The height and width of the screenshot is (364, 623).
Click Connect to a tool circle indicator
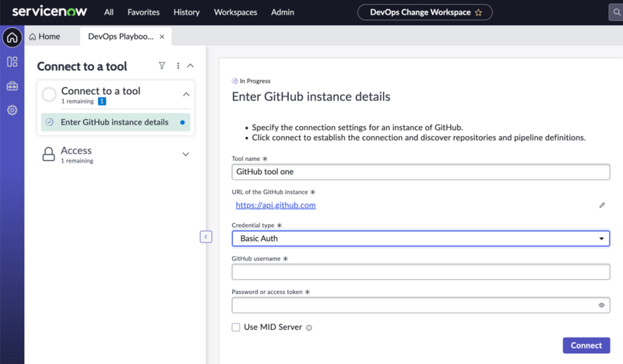[x=49, y=94]
